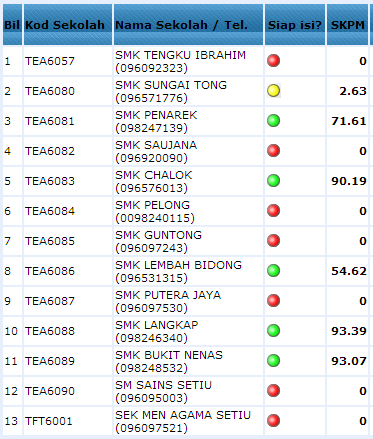Click red status icon for SMK TENGKU IBRAHIM
The height and width of the screenshot is (439, 373).
[273, 61]
